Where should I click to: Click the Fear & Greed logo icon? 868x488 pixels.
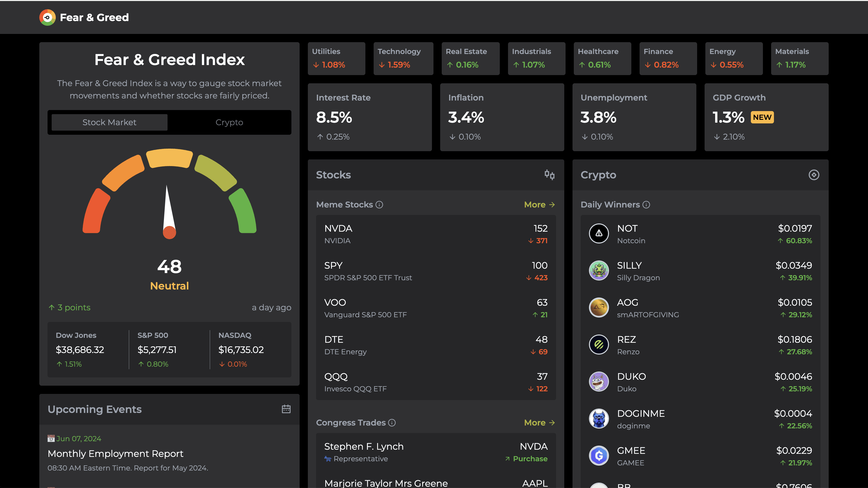47,17
